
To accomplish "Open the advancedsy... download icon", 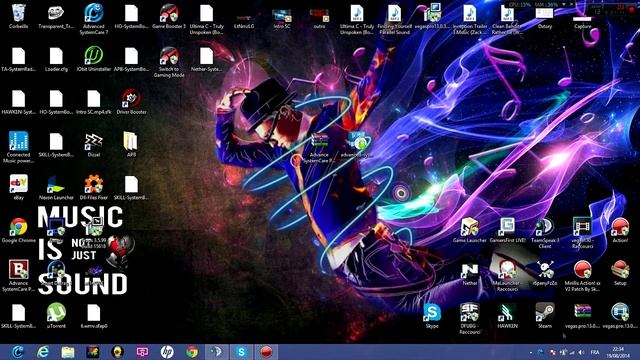I will (x=357, y=145).
